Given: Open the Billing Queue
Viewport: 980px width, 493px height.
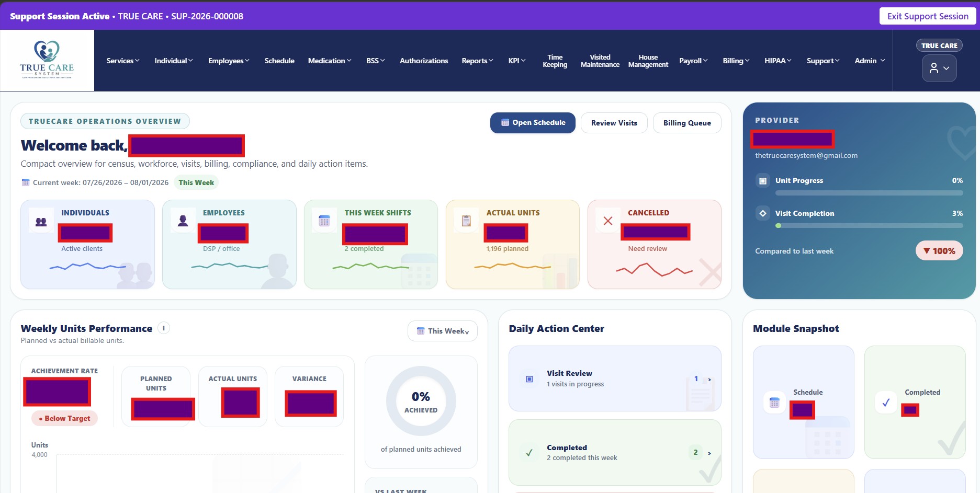Looking at the screenshot, I should coord(687,123).
